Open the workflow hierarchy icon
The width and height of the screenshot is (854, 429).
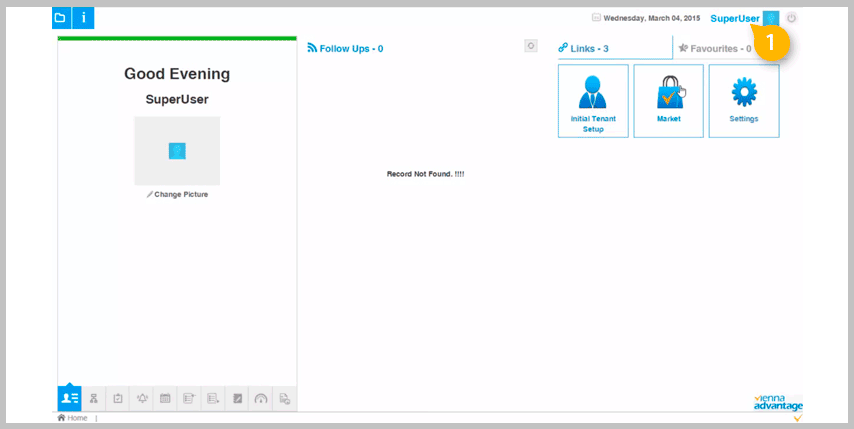click(x=94, y=399)
